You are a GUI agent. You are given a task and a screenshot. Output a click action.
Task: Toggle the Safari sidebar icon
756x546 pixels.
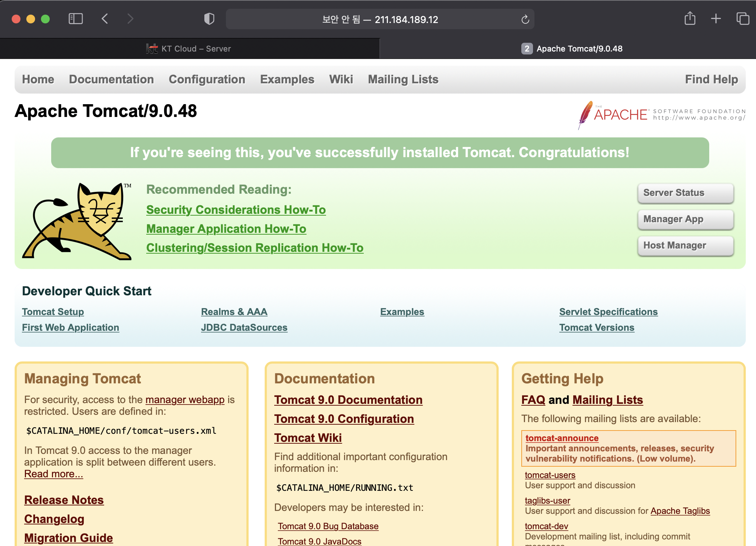[76, 19]
